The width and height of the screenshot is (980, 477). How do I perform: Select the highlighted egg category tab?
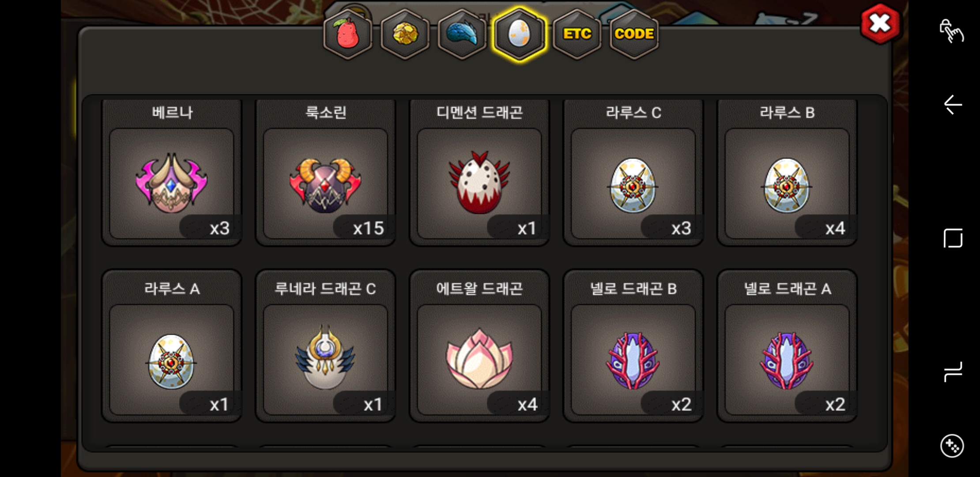(x=519, y=34)
